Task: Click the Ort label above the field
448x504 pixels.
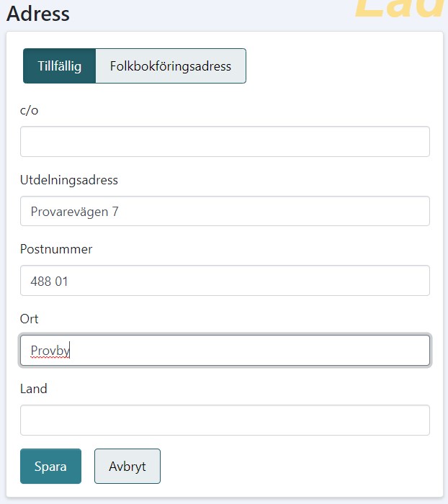Action: coord(30,319)
